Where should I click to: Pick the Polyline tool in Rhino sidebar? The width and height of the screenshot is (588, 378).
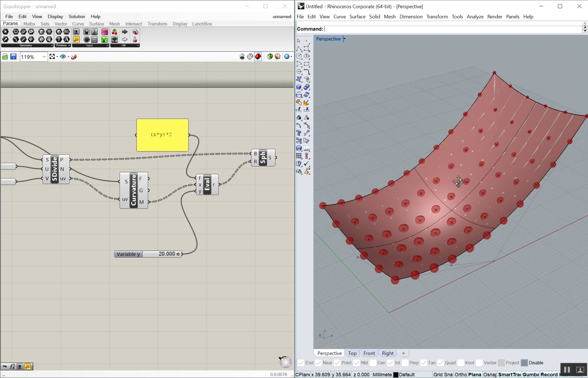(x=299, y=49)
